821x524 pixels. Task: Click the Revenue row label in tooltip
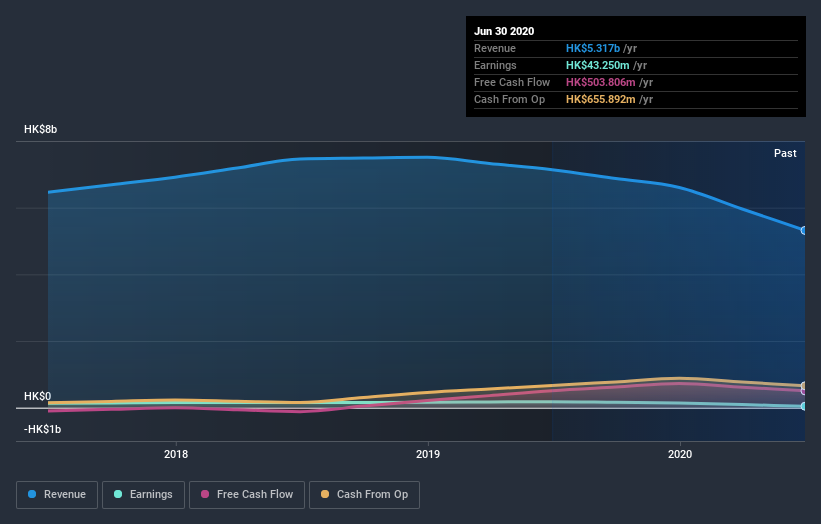pos(495,48)
